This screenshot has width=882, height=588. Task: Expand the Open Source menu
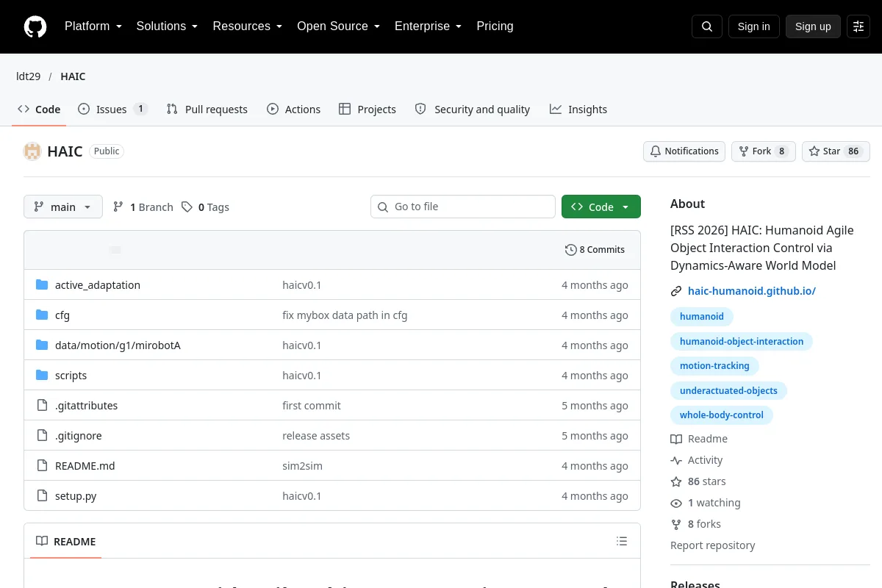coord(338,26)
